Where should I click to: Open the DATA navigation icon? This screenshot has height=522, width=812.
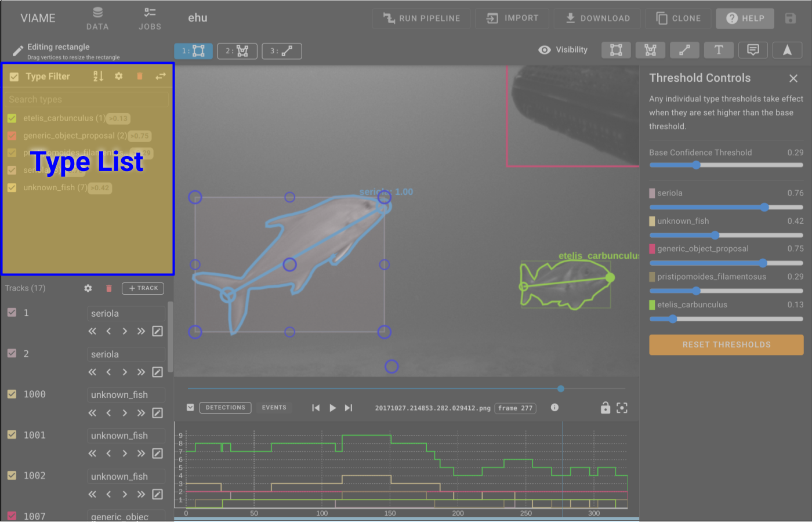point(97,19)
